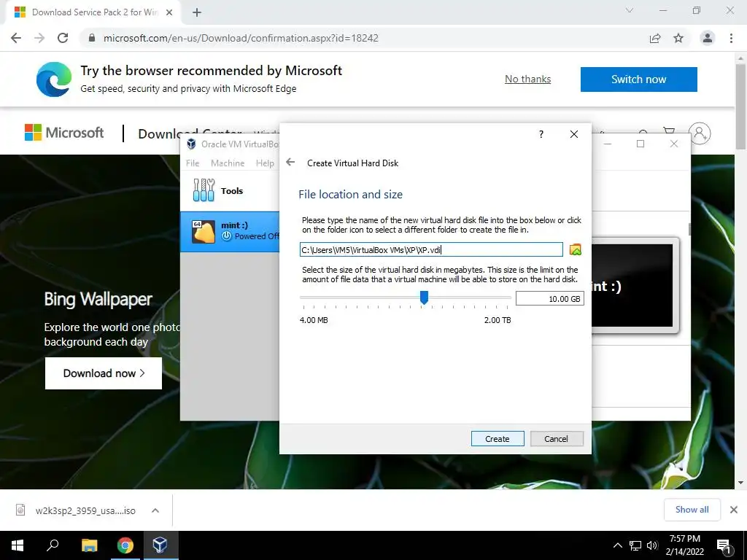Bookmark this page with the star icon
747x560 pixels.
tap(678, 38)
